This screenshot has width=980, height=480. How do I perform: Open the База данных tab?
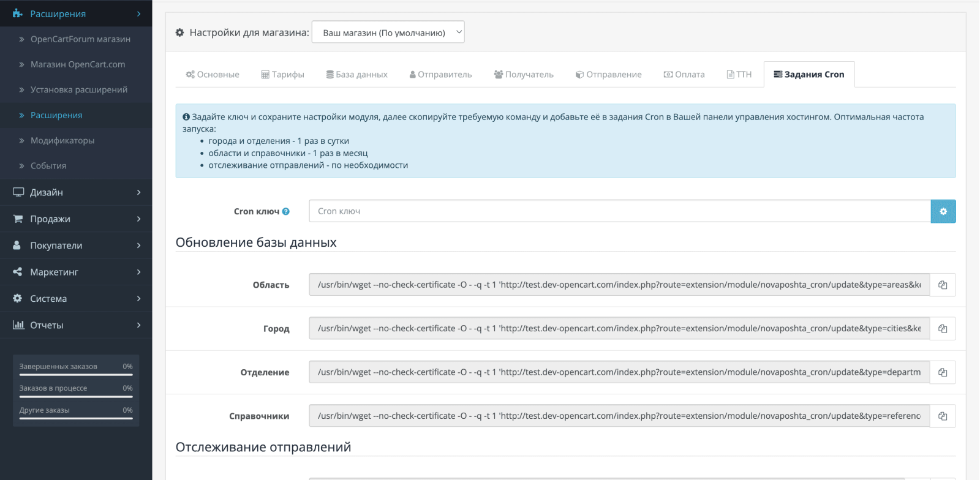click(357, 75)
